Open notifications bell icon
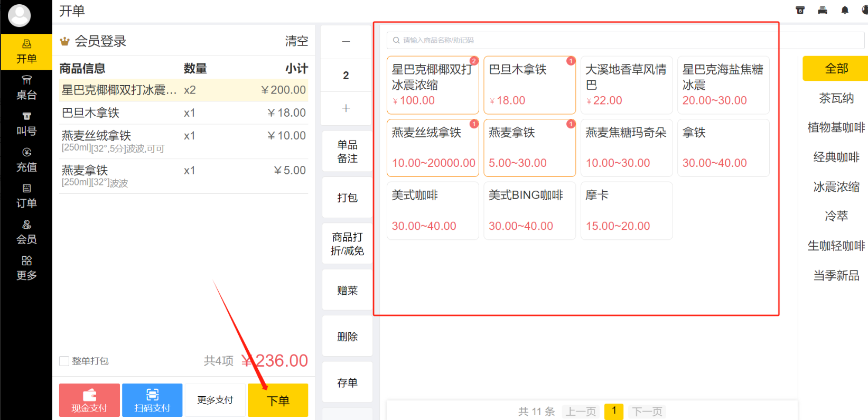The height and width of the screenshot is (420, 868). (845, 10)
